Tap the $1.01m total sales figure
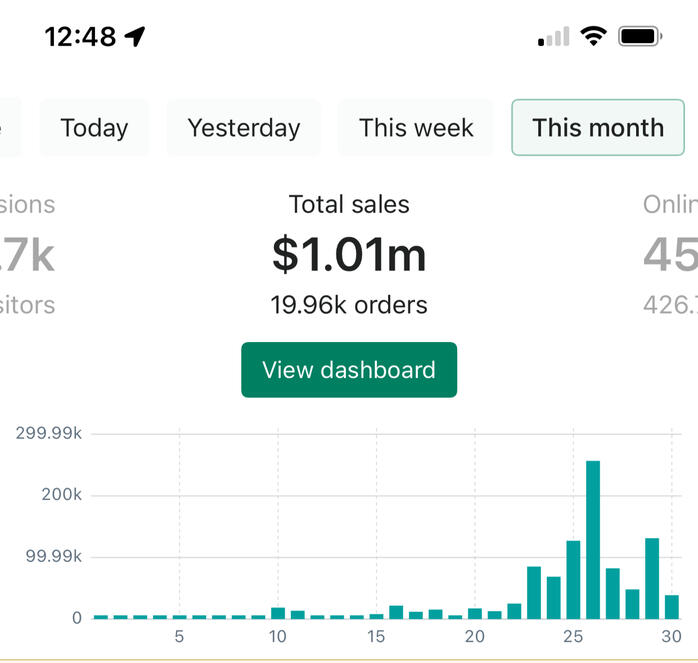Screen dimensions: 698x663 349,255
